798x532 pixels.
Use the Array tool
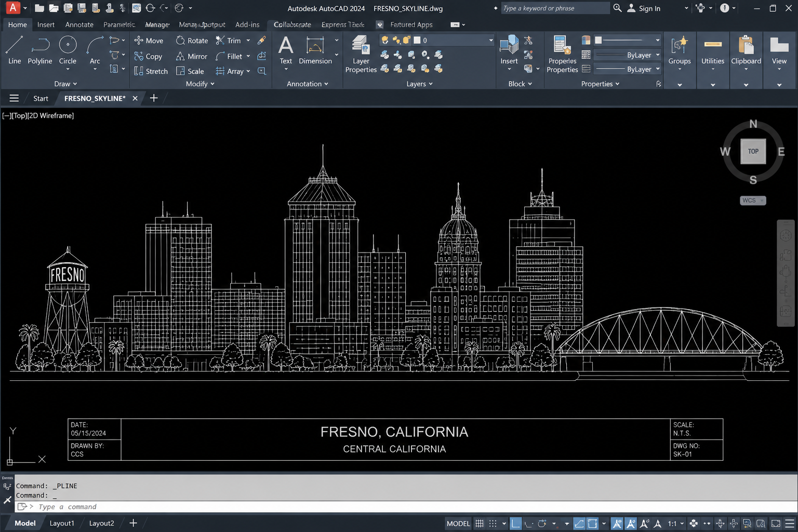230,71
